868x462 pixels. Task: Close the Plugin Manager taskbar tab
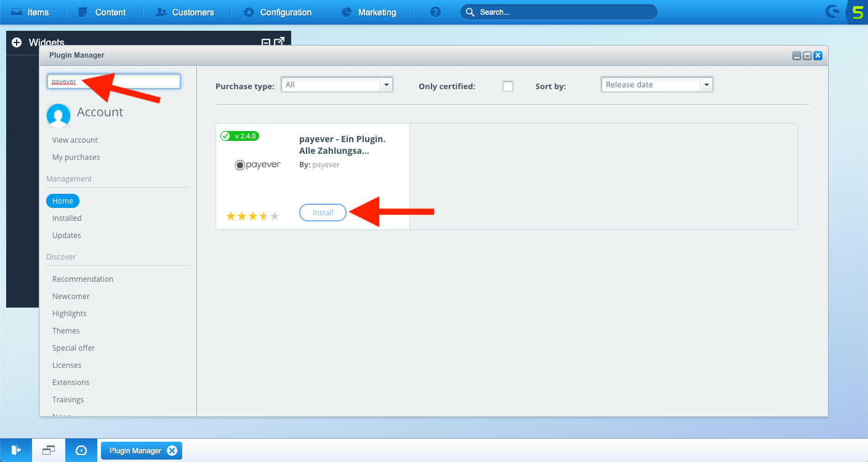click(x=172, y=451)
